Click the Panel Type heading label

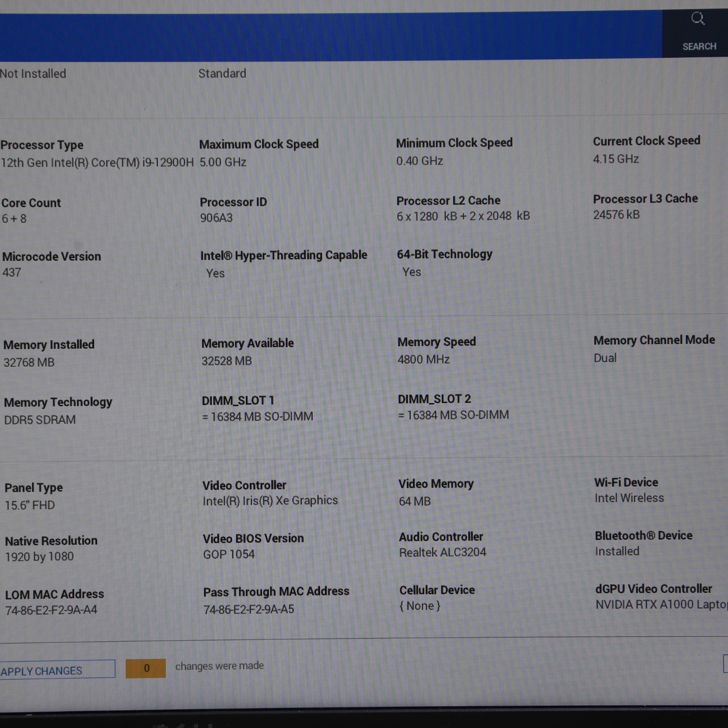click(x=34, y=488)
